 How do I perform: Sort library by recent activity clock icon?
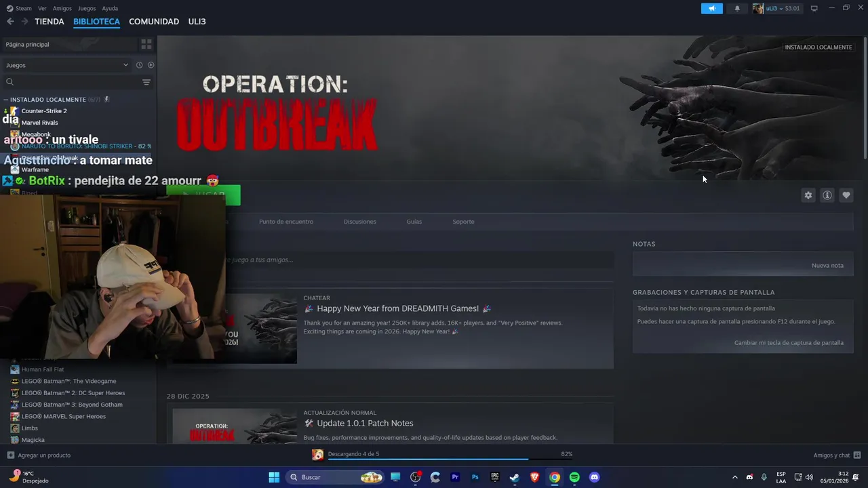[x=139, y=65]
